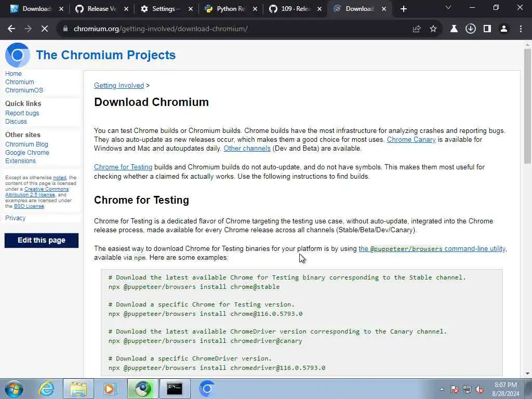Open the Windows Start orb
The image size is (532, 399).
pyautogui.click(x=14, y=389)
